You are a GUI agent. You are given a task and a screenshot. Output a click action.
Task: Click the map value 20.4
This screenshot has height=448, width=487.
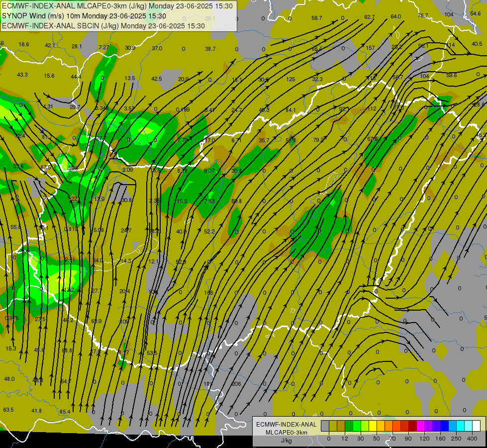(x=124, y=291)
